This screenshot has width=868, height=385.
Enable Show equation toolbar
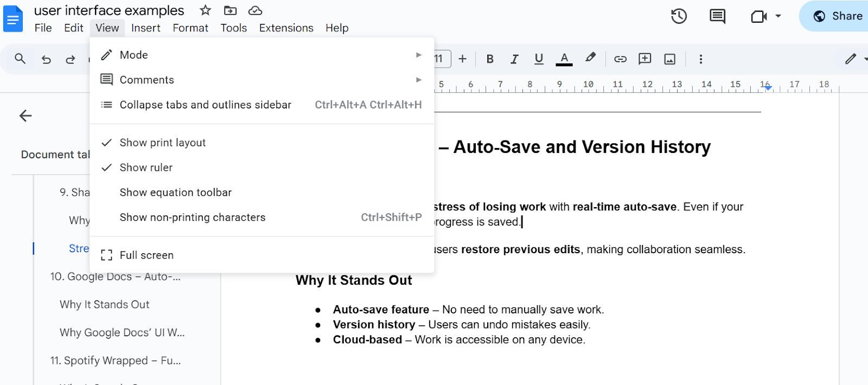pos(262,193)
